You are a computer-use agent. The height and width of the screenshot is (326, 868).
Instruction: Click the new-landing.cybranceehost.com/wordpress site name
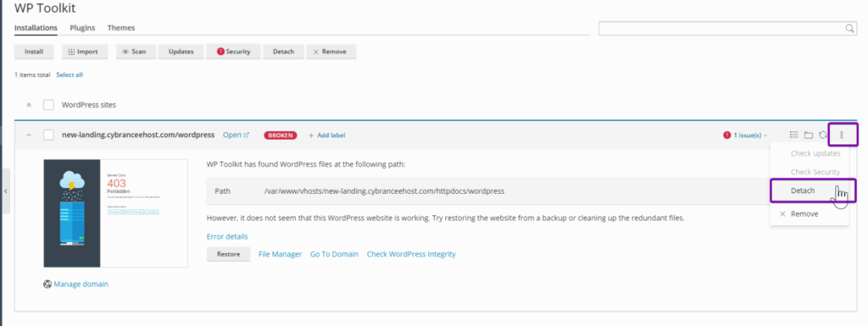[x=138, y=135]
